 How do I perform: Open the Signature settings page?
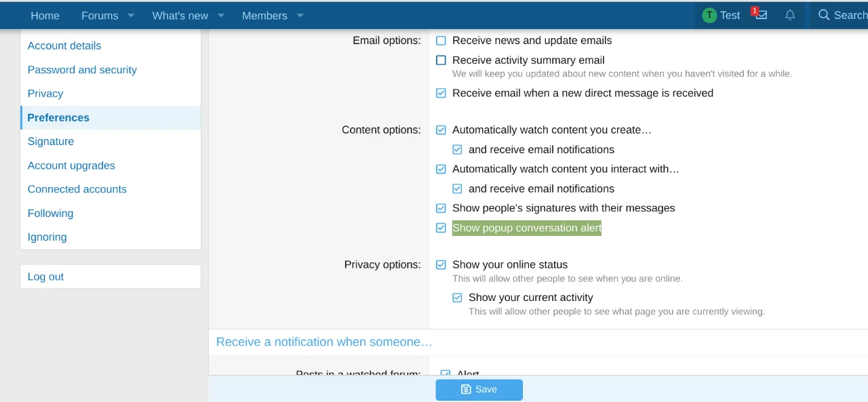coord(51,142)
